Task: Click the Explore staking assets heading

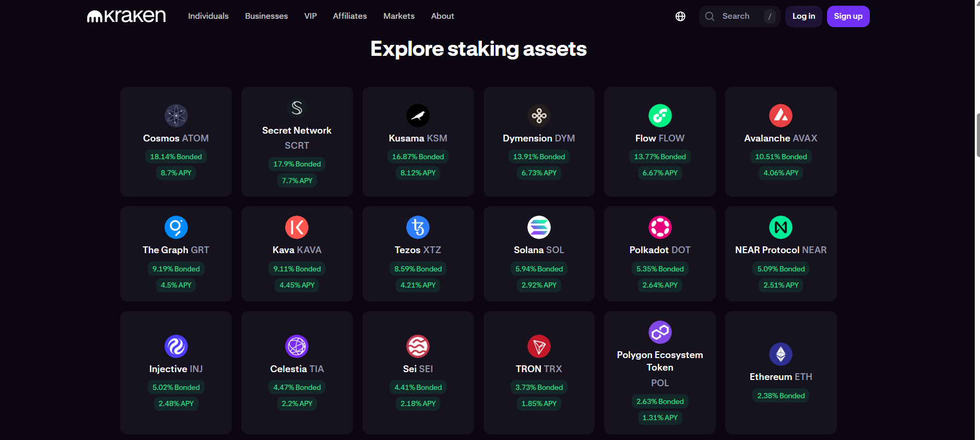Action: tap(478, 49)
